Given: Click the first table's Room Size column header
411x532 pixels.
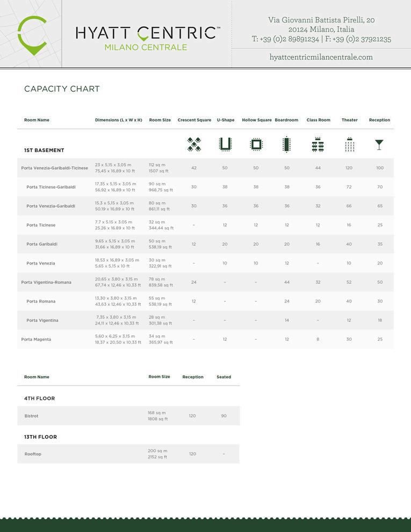Looking at the screenshot, I should [160, 120].
